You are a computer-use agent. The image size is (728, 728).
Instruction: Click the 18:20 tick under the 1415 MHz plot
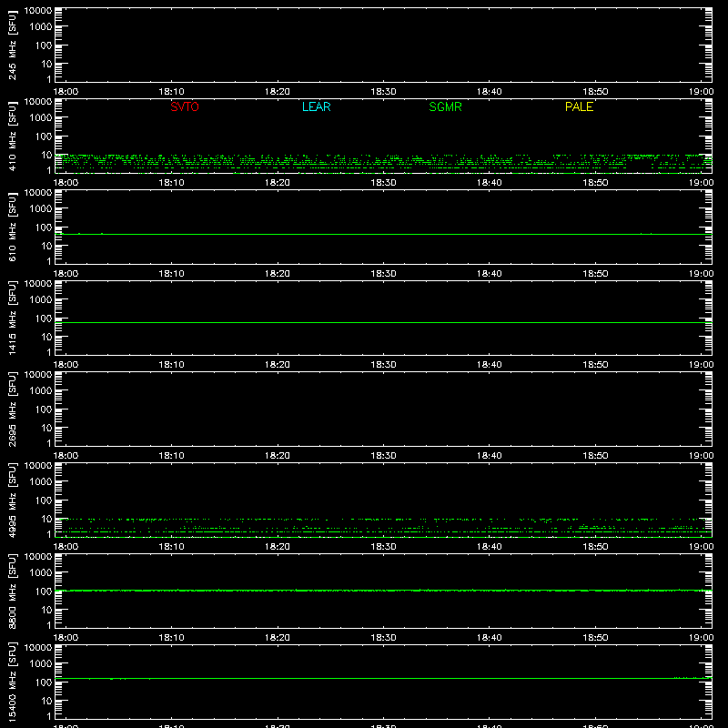coord(278,365)
